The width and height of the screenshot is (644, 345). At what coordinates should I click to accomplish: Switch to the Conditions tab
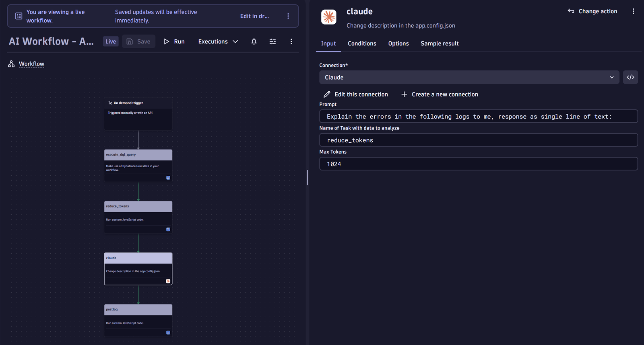pos(362,43)
